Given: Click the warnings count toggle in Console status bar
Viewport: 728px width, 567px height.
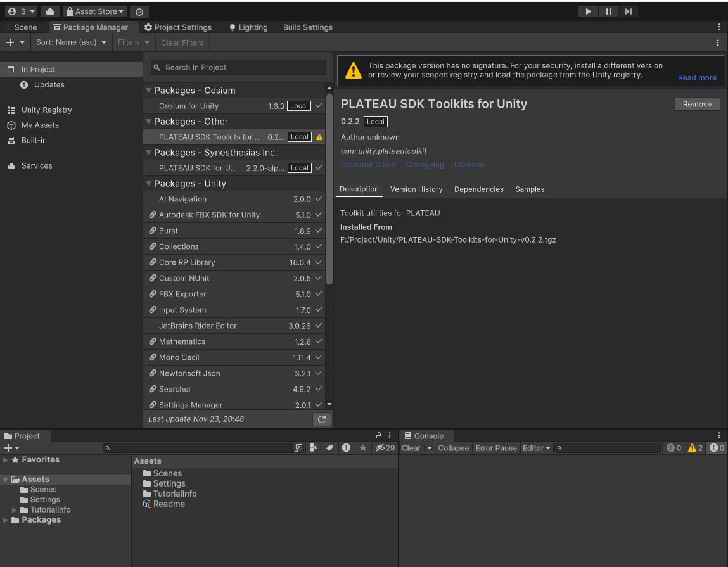Looking at the screenshot, I should click(x=694, y=448).
